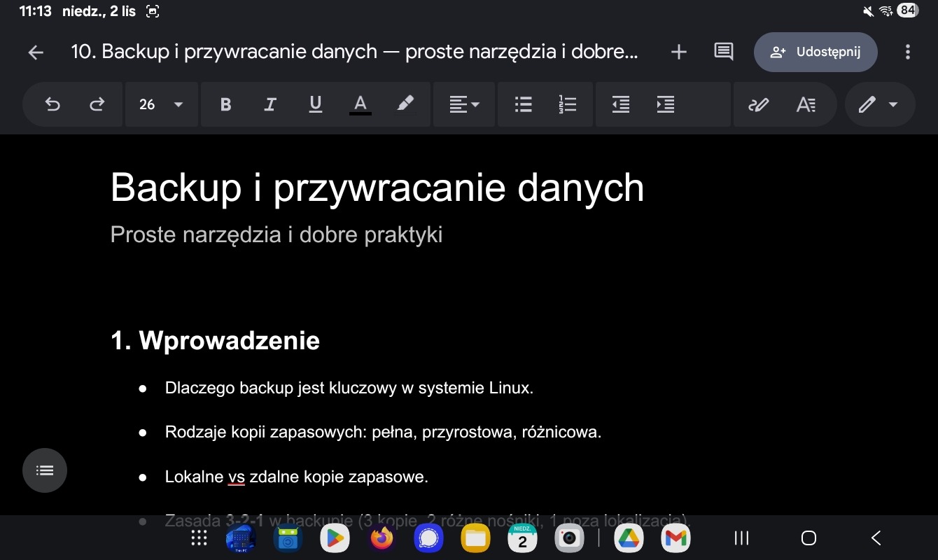The height and width of the screenshot is (560, 938).
Task: Toggle underline formatting
Action: [x=316, y=104]
